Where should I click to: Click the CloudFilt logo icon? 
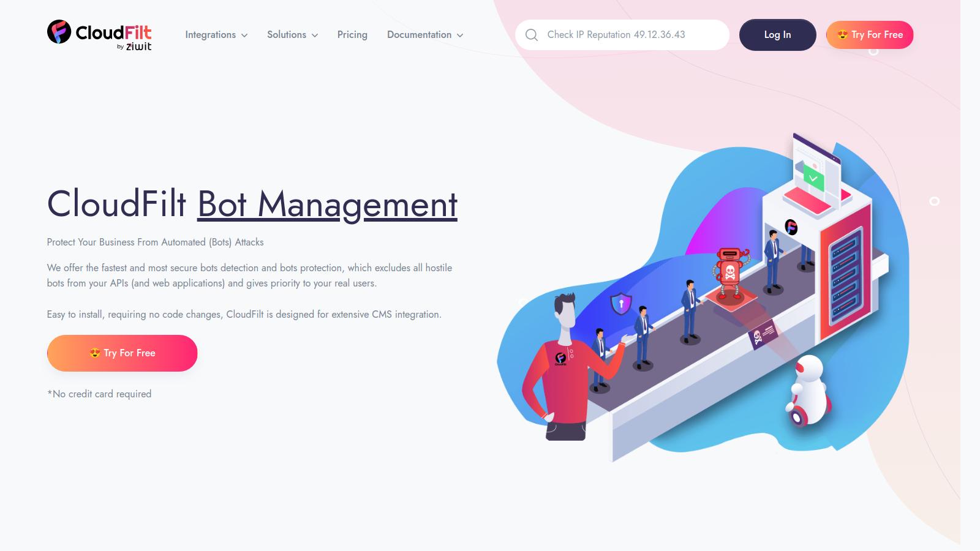(59, 32)
